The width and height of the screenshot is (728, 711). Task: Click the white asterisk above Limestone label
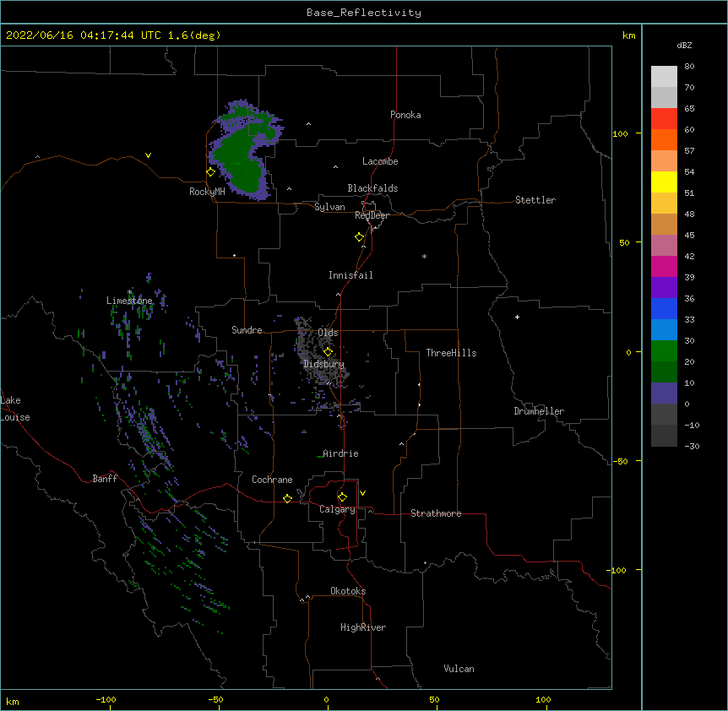(130, 292)
